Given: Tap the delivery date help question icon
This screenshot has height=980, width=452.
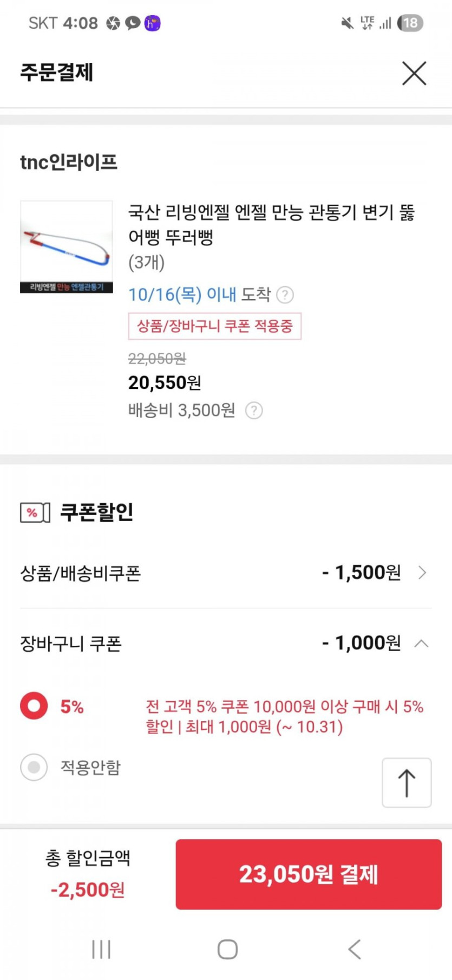Looking at the screenshot, I should point(285,295).
